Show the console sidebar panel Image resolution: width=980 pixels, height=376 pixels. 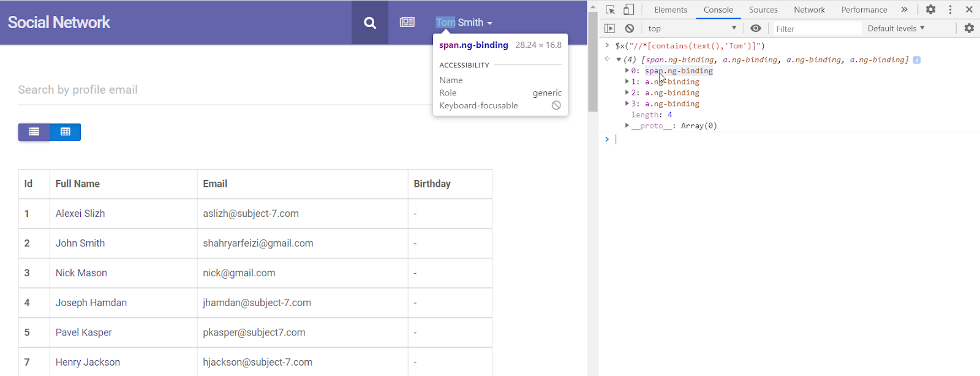[609, 28]
